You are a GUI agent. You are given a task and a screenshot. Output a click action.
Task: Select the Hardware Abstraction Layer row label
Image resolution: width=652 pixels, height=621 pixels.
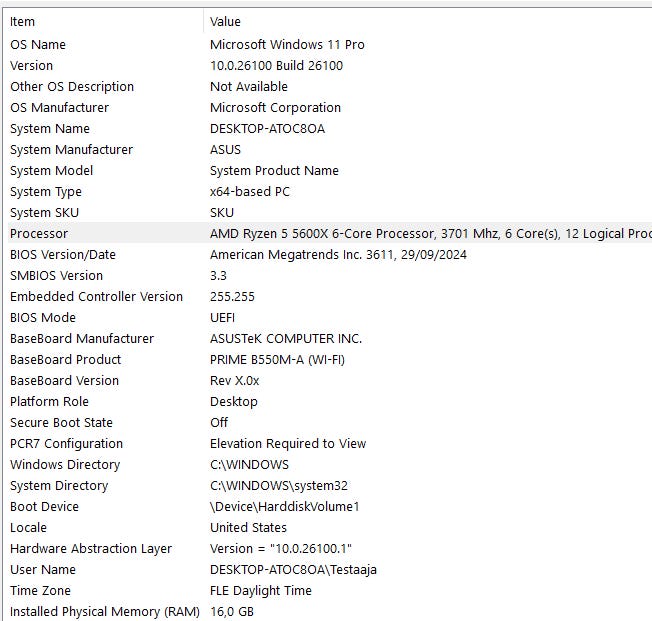91,549
